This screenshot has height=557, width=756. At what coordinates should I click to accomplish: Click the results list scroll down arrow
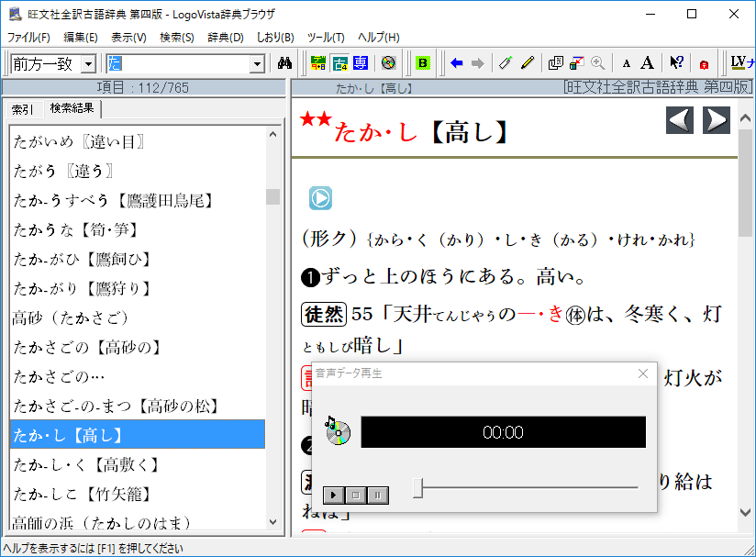pos(272,521)
